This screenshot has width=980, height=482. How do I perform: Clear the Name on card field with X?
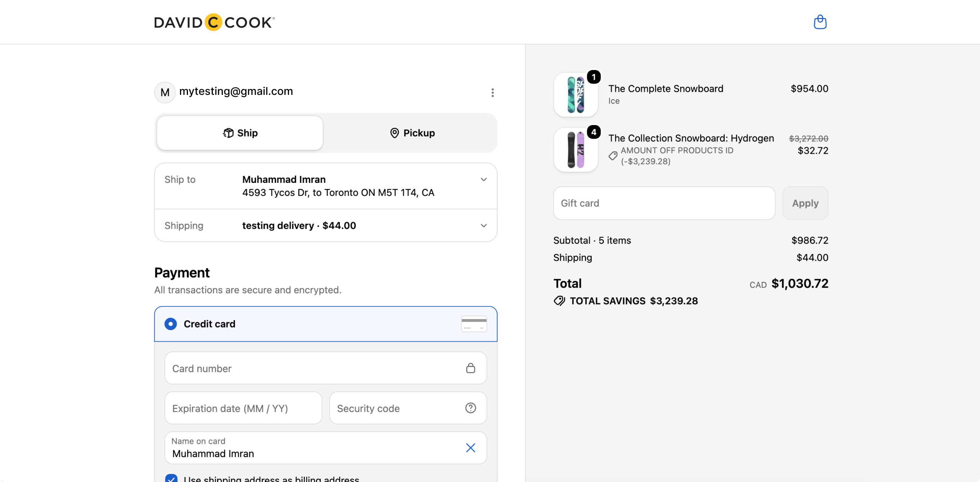pyautogui.click(x=470, y=448)
